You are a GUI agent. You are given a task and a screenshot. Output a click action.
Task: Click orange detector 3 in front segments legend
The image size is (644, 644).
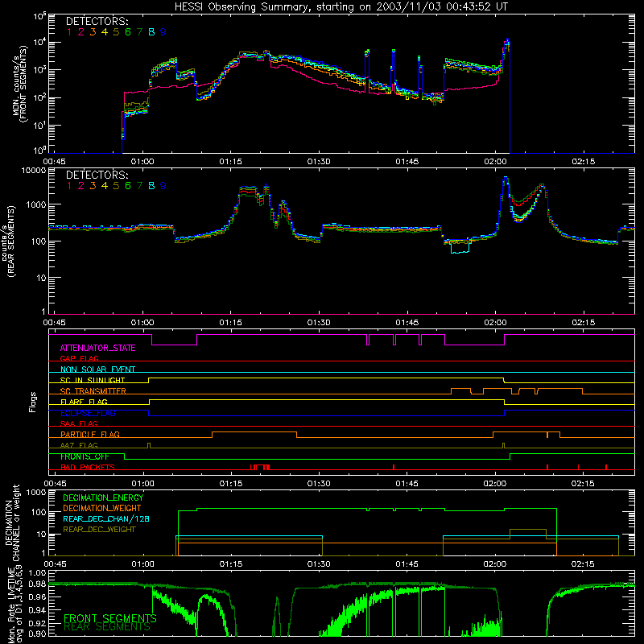click(93, 32)
